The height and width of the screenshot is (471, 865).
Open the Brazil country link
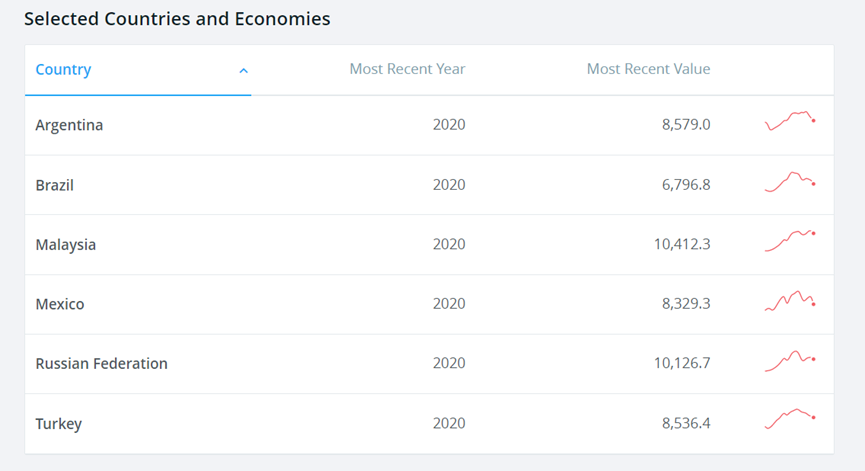point(54,186)
